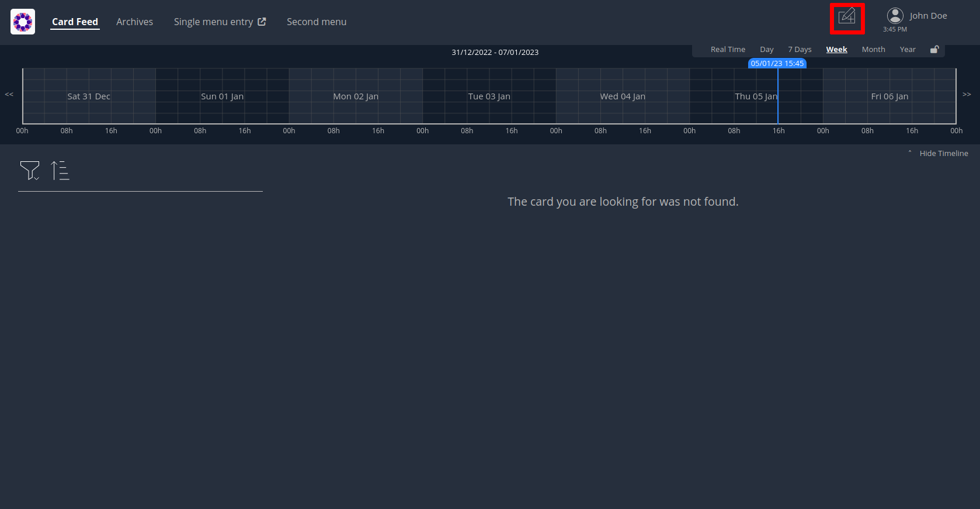Switch to the Archives tab
The image size is (980, 509).
tap(134, 22)
